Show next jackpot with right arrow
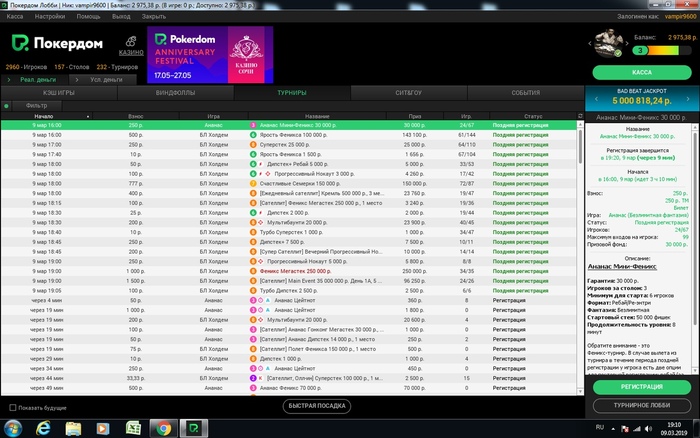 point(688,99)
